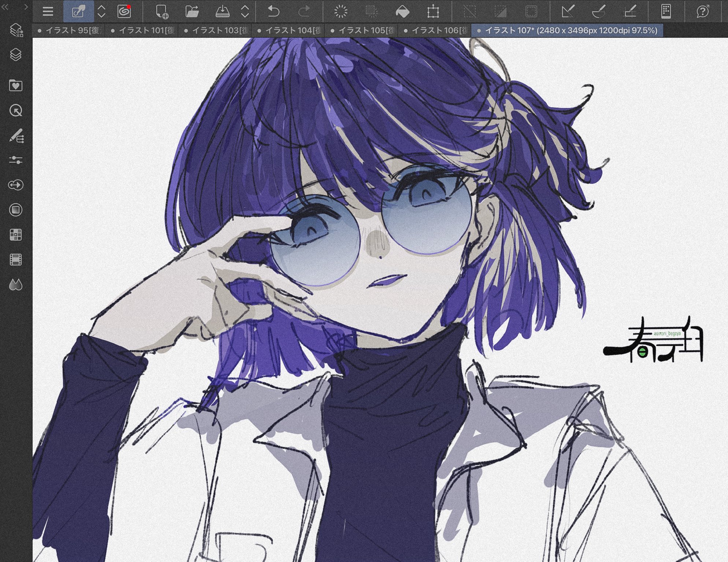Image resolution: width=728 pixels, height=562 pixels.
Task: Open the smartphone companion icon
Action: click(666, 11)
